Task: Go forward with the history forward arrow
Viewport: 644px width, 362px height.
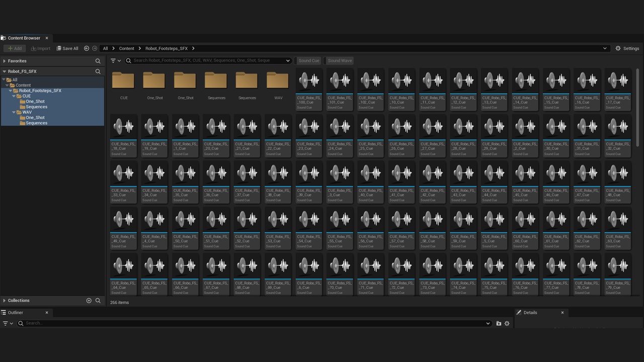Action: click(x=95, y=48)
